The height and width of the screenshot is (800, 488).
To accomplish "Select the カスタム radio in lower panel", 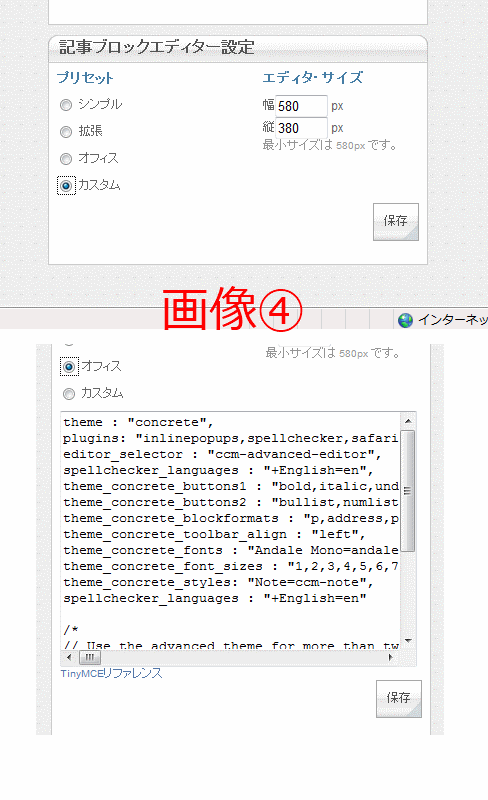I will click(69, 394).
